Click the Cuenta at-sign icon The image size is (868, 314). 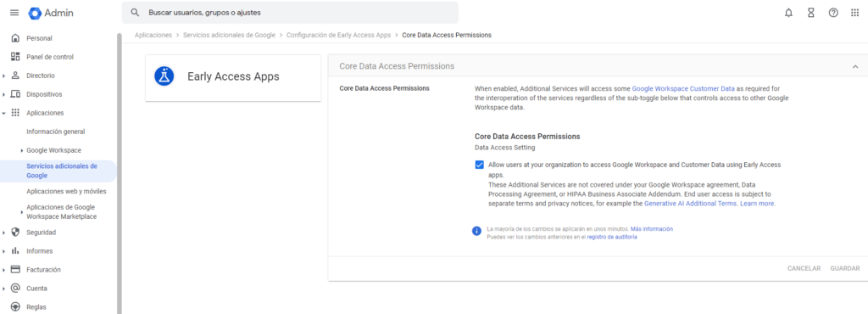(x=15, y=288)
